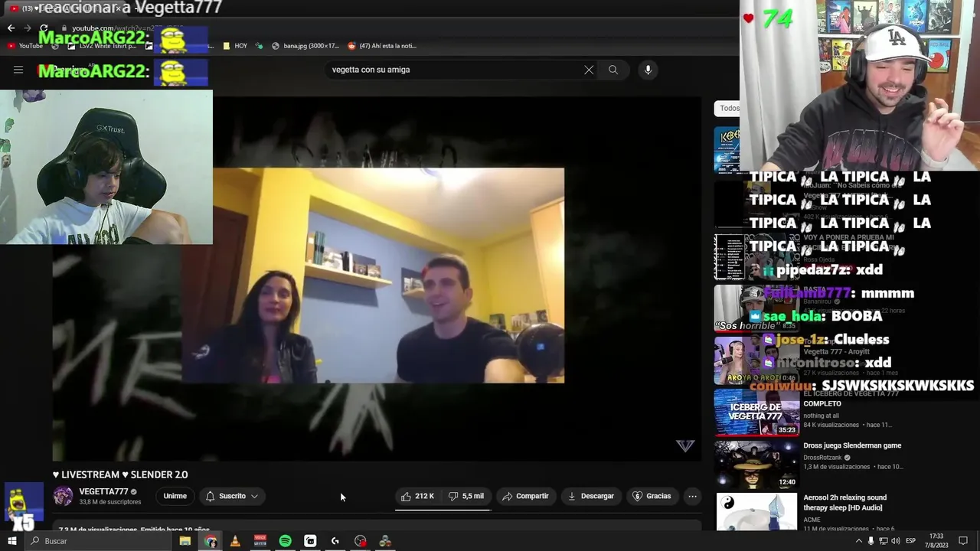Image resolution: width=980 pixels, height=551 pixels.
Task: Download the video with Descargar
Action: 590,496
